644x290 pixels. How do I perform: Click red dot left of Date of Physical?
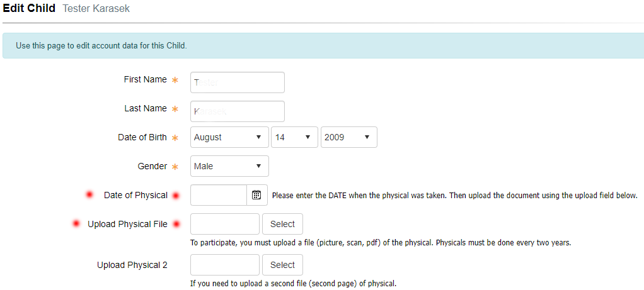point(89,194)
